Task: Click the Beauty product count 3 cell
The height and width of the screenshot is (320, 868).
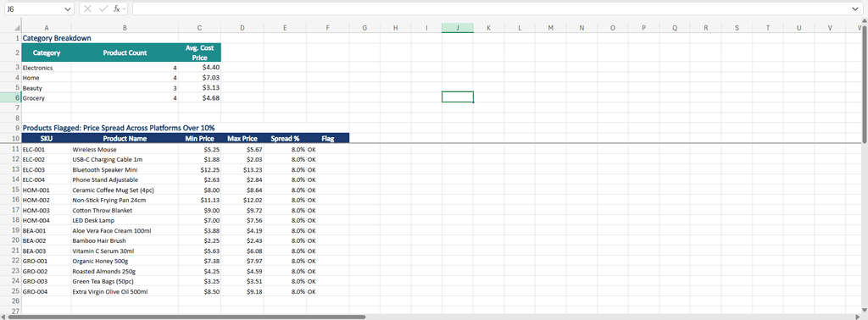Action: click(x=125, y=88)
